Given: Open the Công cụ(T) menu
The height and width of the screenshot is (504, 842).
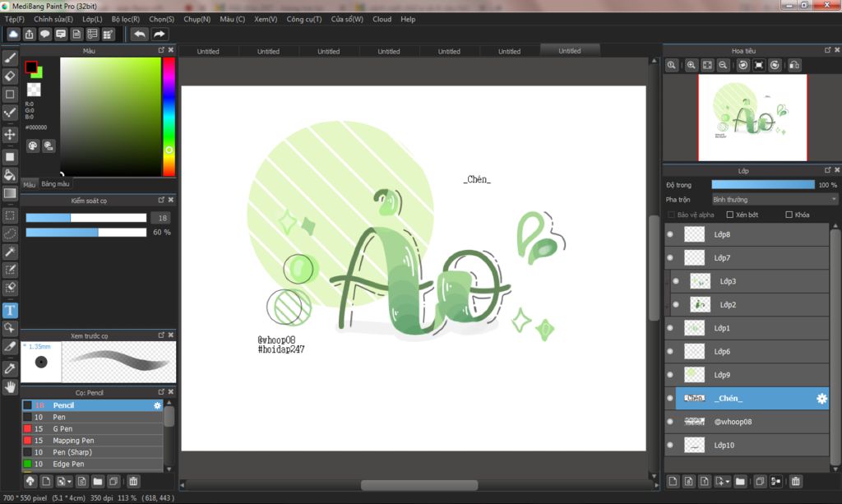Looking at the screenshot, I should point(304,20).
